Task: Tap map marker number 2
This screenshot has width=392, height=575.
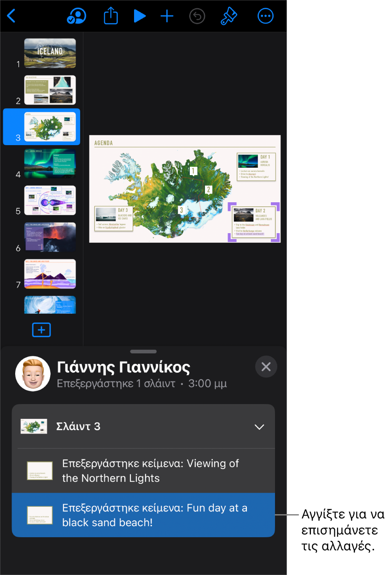Action: pyautogui.click(x=208, y=189)
